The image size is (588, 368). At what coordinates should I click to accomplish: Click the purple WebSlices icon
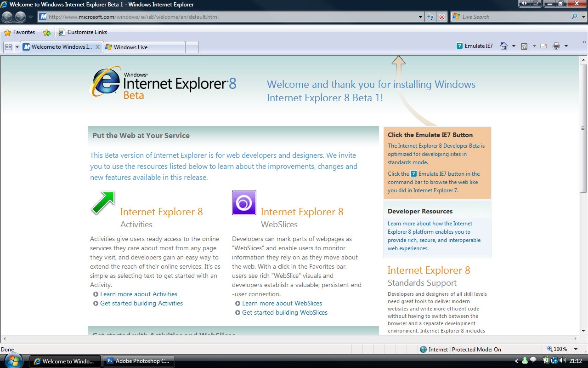coord(244,203)
